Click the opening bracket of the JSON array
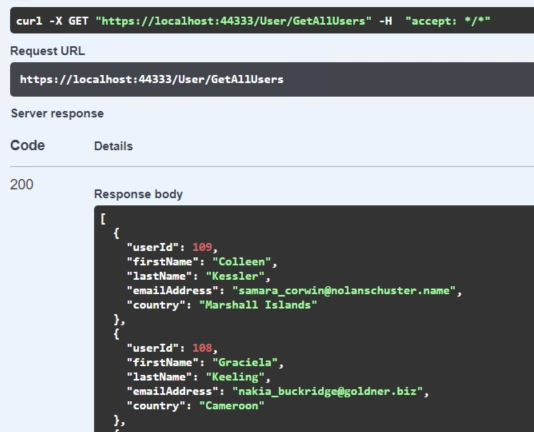The width and height of the screenshot is (534, 432). (103, 219)
